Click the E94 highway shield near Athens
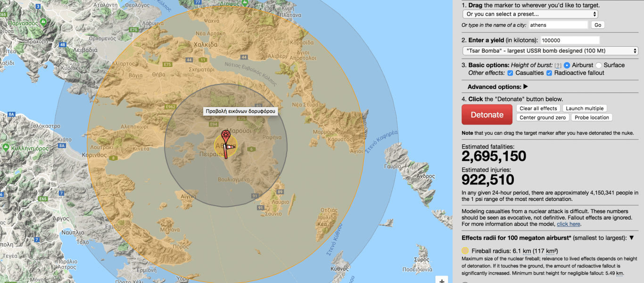644x283 pixels. pyautogui.click(x=214, y=124)
